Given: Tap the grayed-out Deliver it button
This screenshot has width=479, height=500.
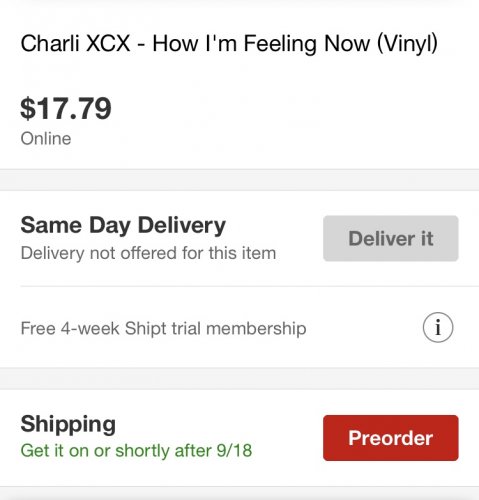Looking at the screenshot, I should click(391, 238).
